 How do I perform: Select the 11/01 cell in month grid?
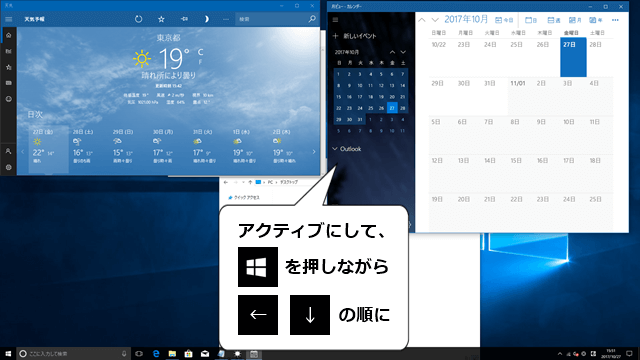pos(520,96)
